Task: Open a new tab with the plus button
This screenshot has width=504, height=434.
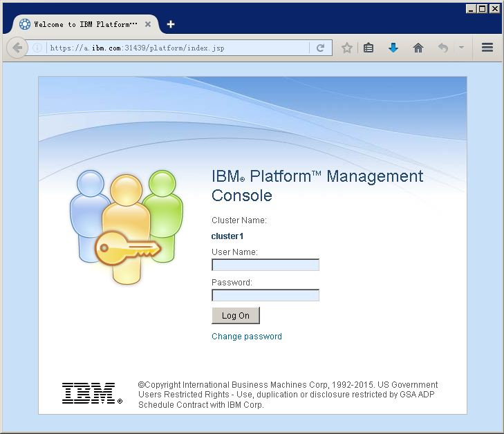Action: (x=171, y=24)
